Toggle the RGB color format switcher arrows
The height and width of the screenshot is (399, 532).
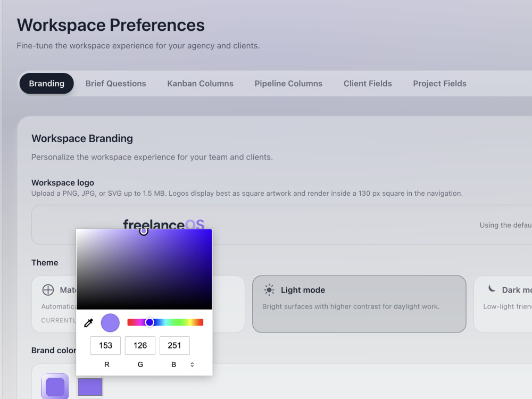click(192, 364)
